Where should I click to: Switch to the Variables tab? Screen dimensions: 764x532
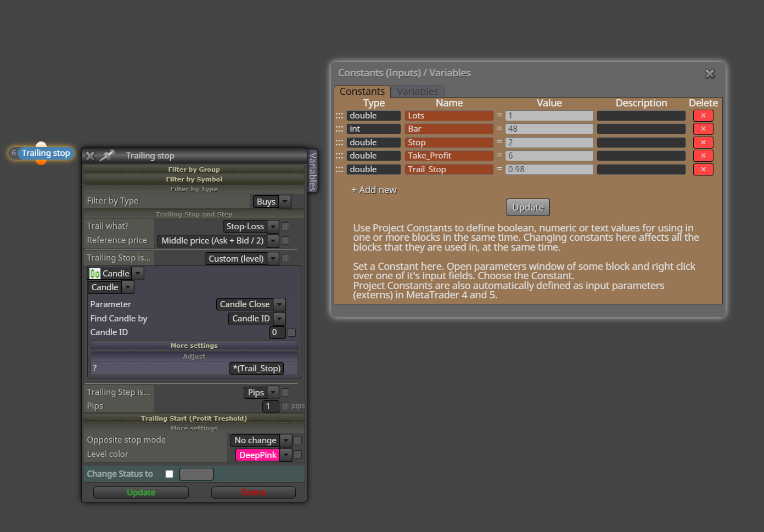[x=418, y=91]
